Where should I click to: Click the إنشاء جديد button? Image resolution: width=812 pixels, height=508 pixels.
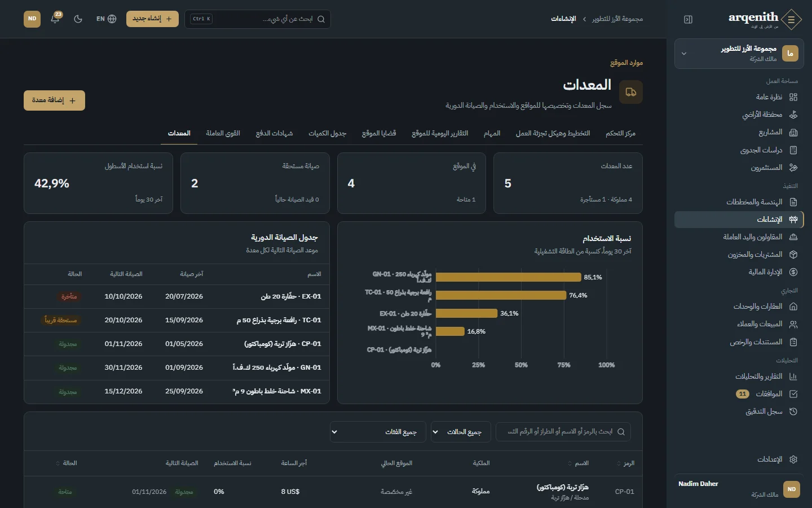[x=152, y=19]
